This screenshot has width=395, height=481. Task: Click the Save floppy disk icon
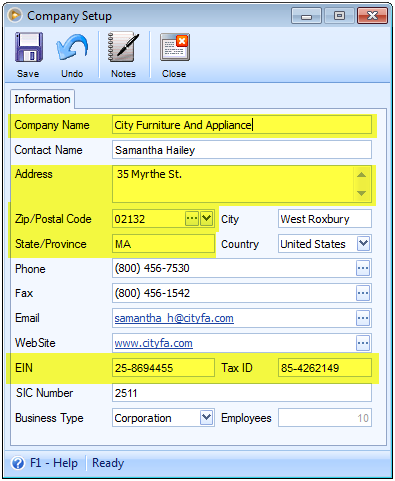tap(29, 48)
